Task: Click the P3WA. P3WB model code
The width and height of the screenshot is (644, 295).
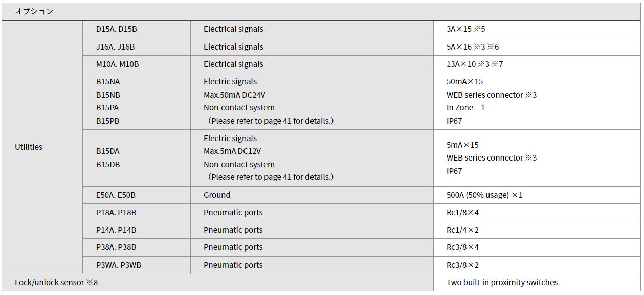Action: pos(118,265)
